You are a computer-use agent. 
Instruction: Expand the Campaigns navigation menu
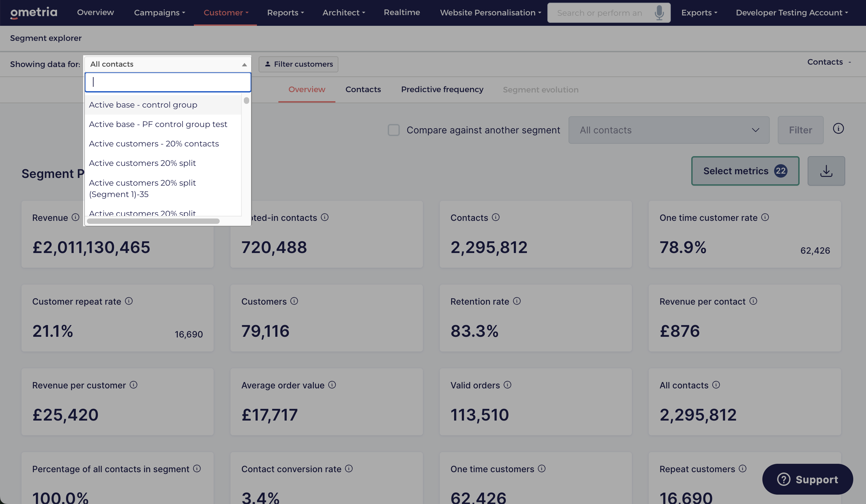click(x=159, y=13)
